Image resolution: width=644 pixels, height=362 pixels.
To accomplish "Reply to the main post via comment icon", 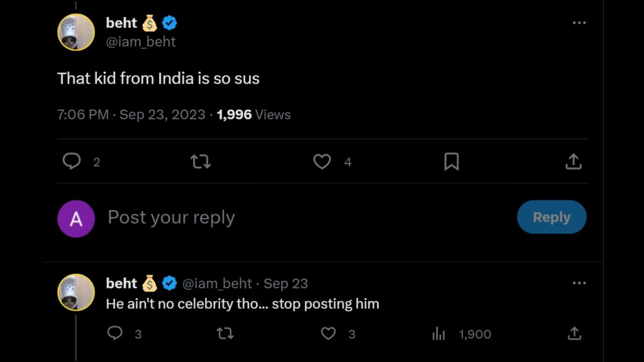I will pyautogui.click(x=71, y=161).
